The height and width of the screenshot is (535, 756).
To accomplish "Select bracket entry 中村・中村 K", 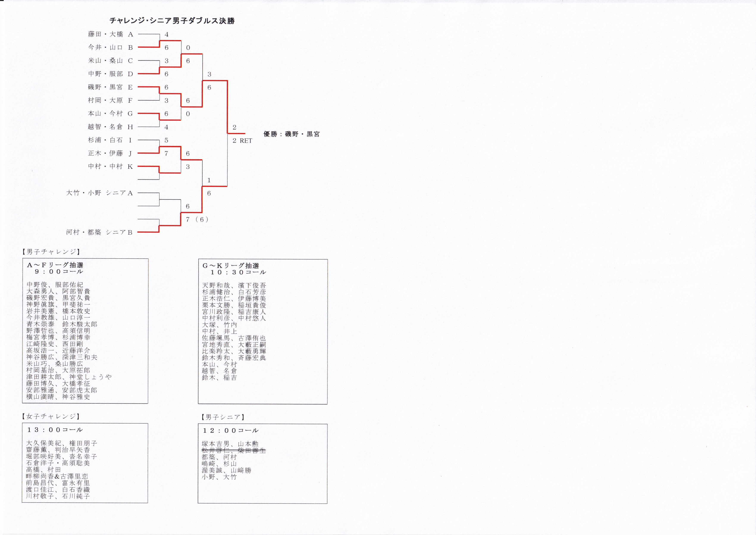I will pos(110,166).
